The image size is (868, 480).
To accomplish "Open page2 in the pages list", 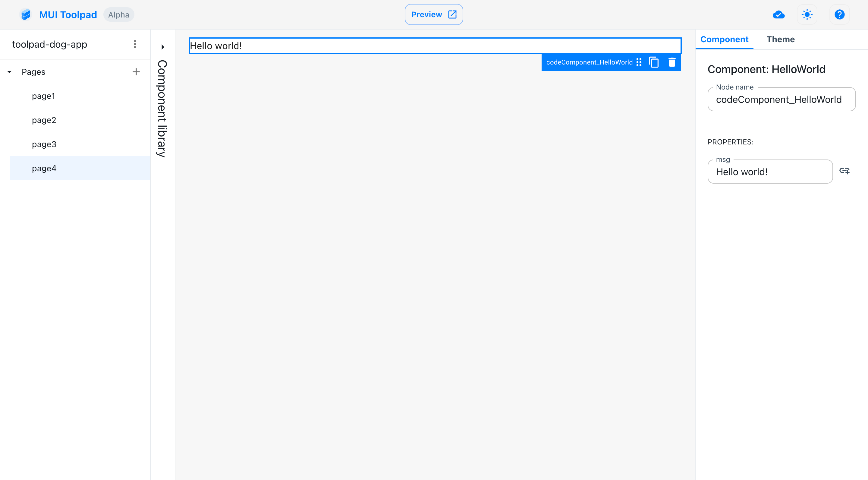I will [44, 120].
